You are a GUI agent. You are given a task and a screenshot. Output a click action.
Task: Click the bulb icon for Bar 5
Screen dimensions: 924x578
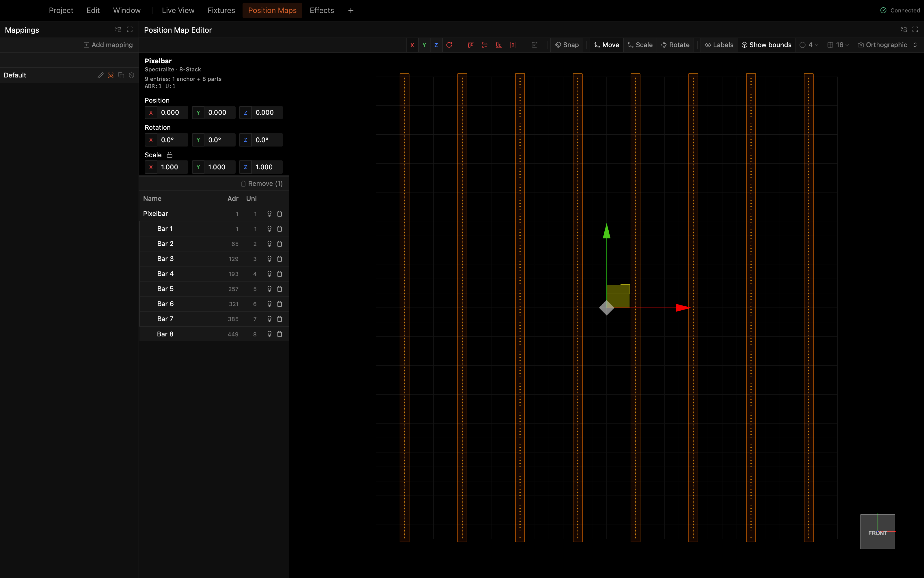269,289
